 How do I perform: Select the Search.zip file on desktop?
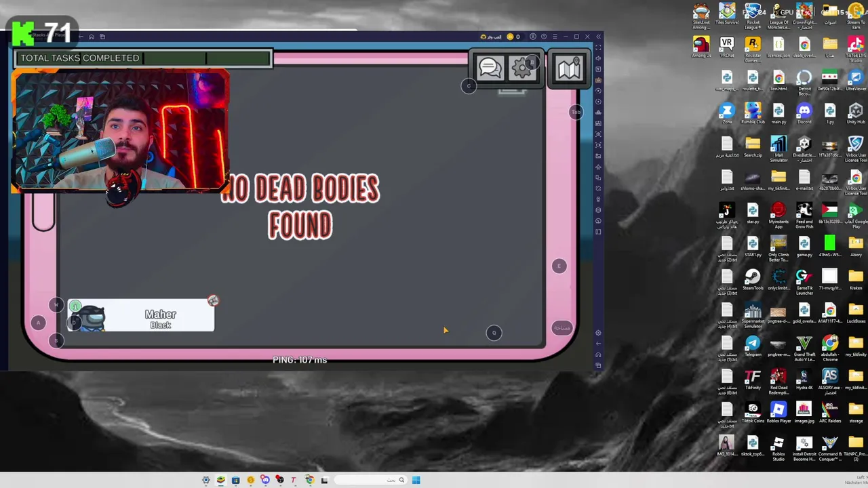coord(753,147)
